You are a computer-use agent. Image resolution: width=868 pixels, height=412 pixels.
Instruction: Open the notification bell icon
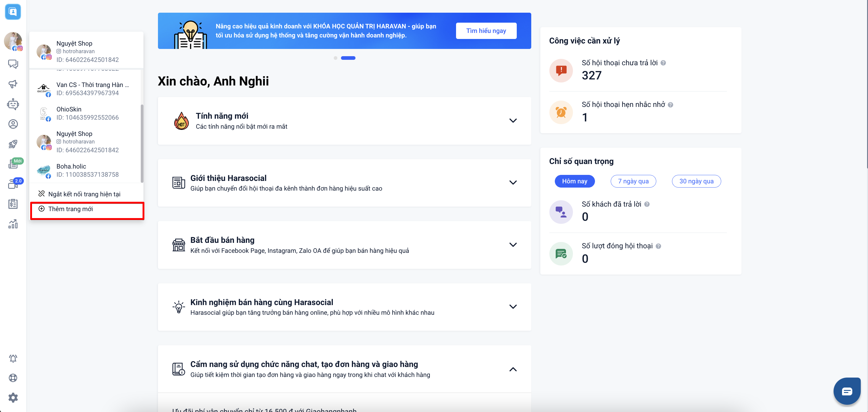[13, 358]
